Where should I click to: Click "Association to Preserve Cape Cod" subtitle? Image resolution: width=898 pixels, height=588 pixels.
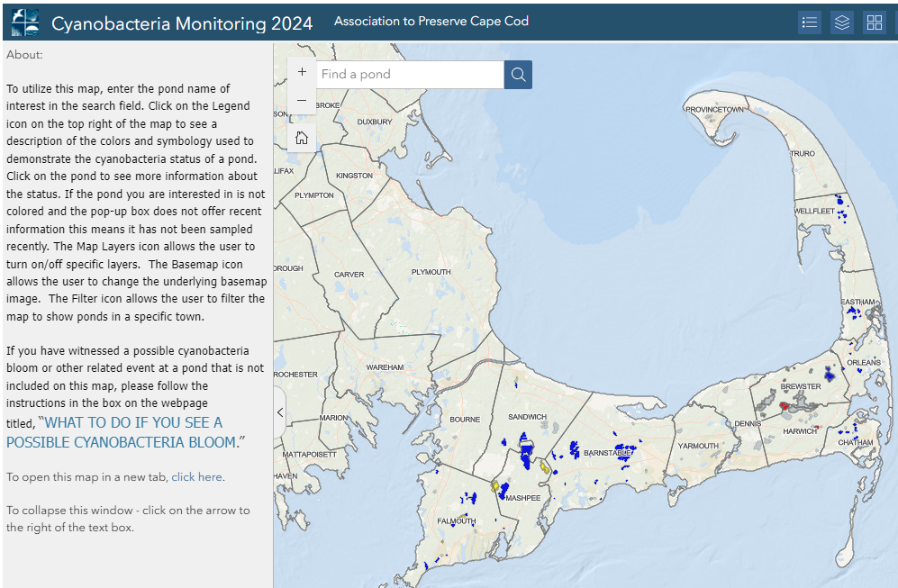coord(431,22)
